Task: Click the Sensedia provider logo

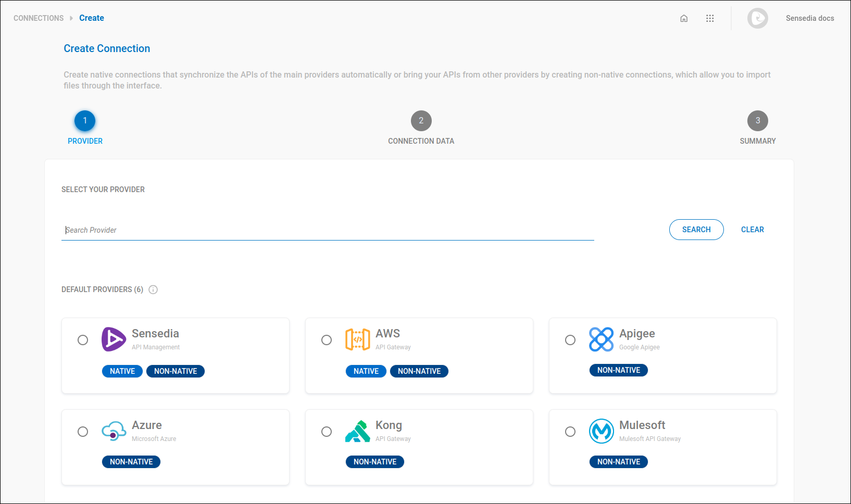Action: click(x=114, y=339)
